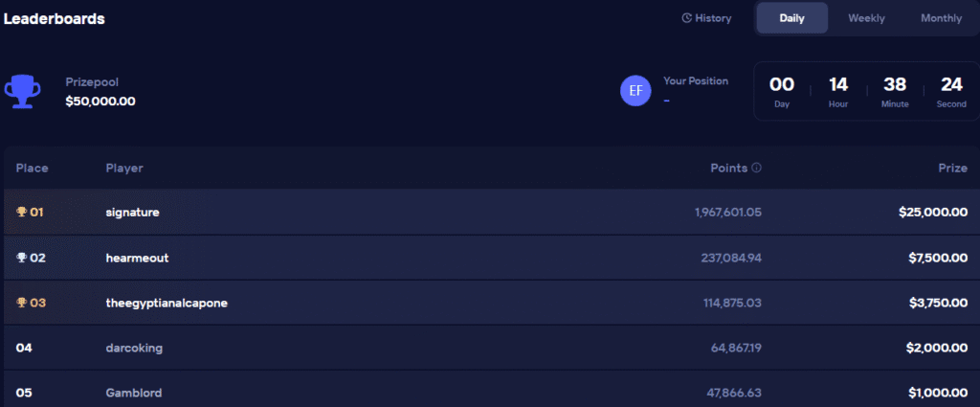Select the Monthly leaderboard tab

[x=941, y=18]
